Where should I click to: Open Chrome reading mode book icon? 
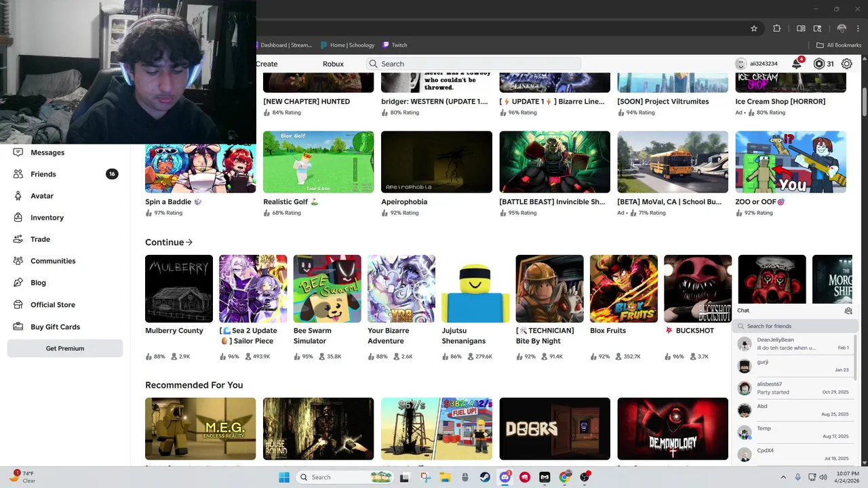click(801, 28)
